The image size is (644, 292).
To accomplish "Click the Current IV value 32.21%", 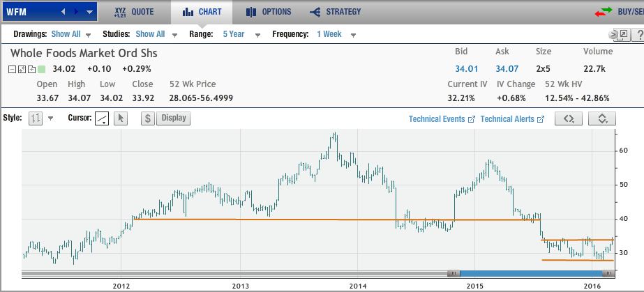I will tap(461, 98).
